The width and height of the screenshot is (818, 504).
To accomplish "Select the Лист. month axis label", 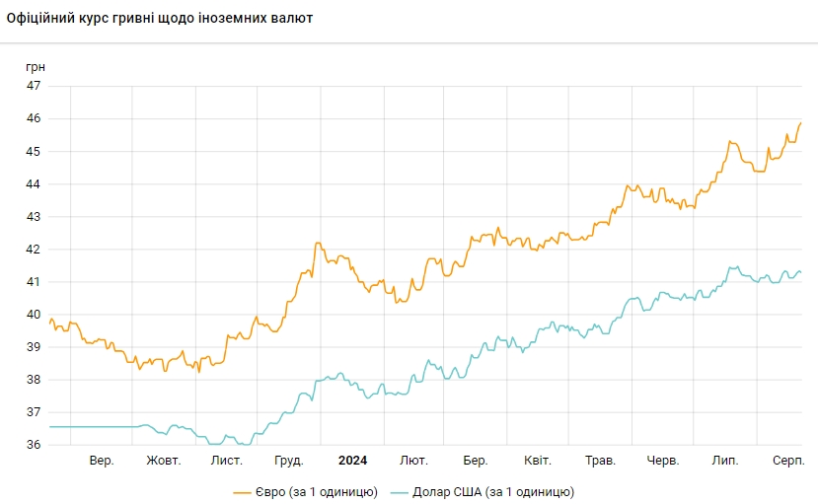I will (227, 461).
